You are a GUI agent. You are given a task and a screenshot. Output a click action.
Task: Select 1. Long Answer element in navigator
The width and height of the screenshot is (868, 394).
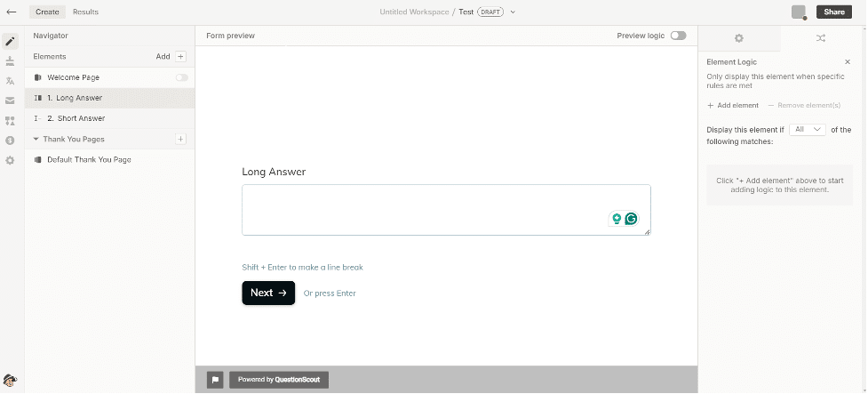(109, 98)
